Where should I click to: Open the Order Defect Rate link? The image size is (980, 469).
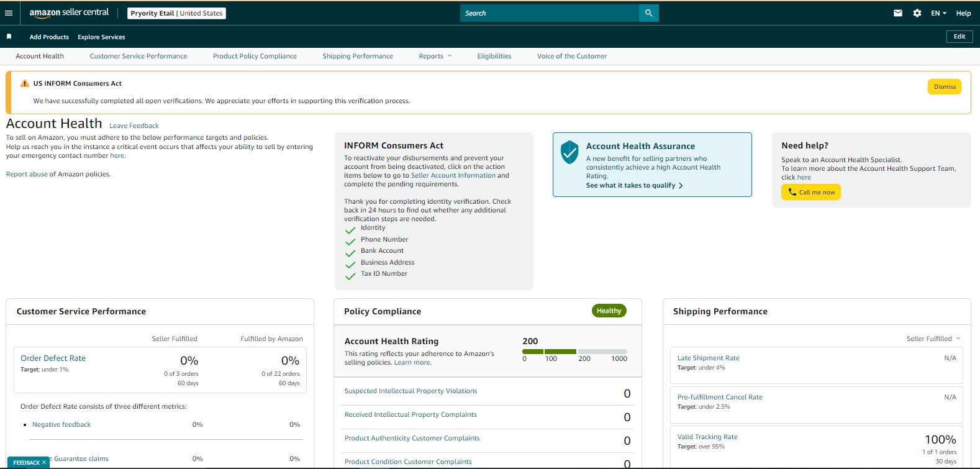(x=53, y=358)
